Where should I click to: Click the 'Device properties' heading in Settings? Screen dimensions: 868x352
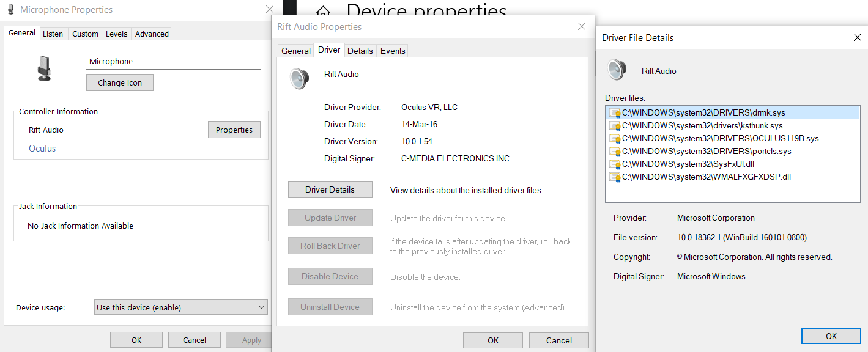[x=426, y=10]
